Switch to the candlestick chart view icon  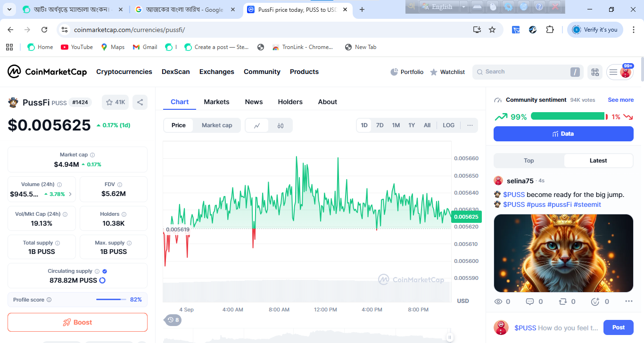[x=281, y=125]
